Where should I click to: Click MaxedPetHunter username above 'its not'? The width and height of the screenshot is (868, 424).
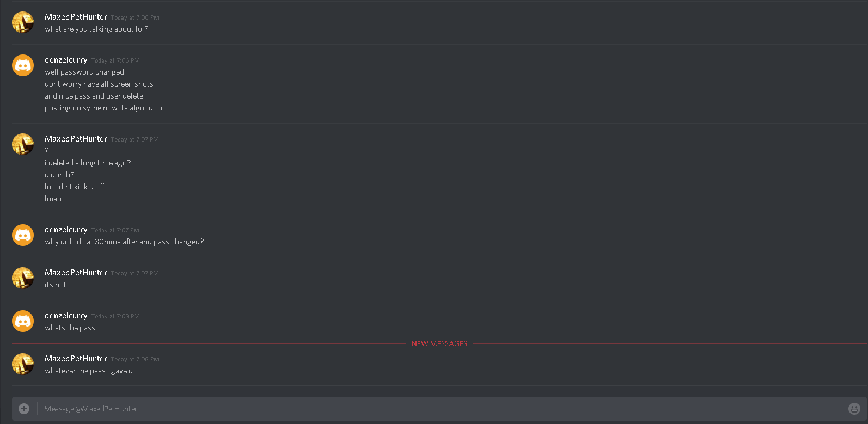click(76, 273)
